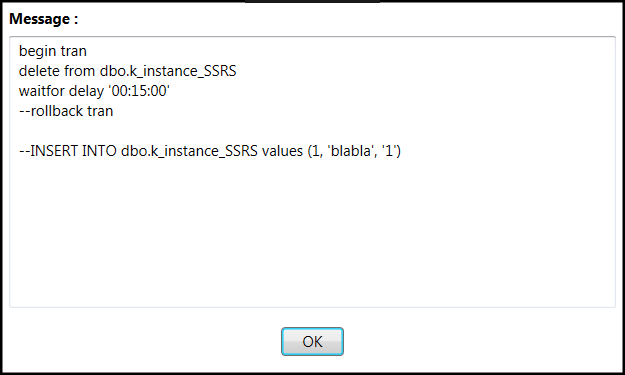625x375 pixels.
Task: Click the word 'waitfor' in the message
Action: tap(41, 91)
